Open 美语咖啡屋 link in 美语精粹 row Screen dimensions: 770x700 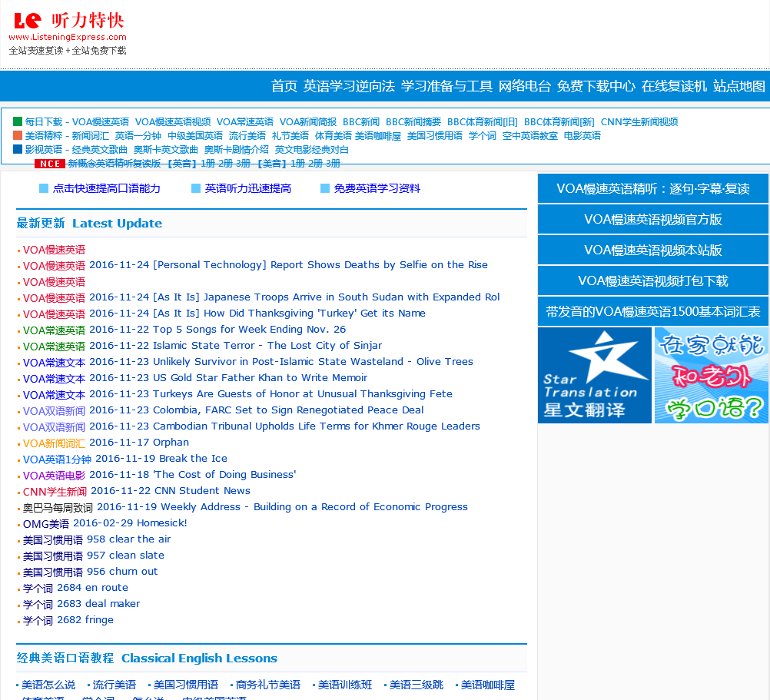pyautogui.click(x=377, y=135)
